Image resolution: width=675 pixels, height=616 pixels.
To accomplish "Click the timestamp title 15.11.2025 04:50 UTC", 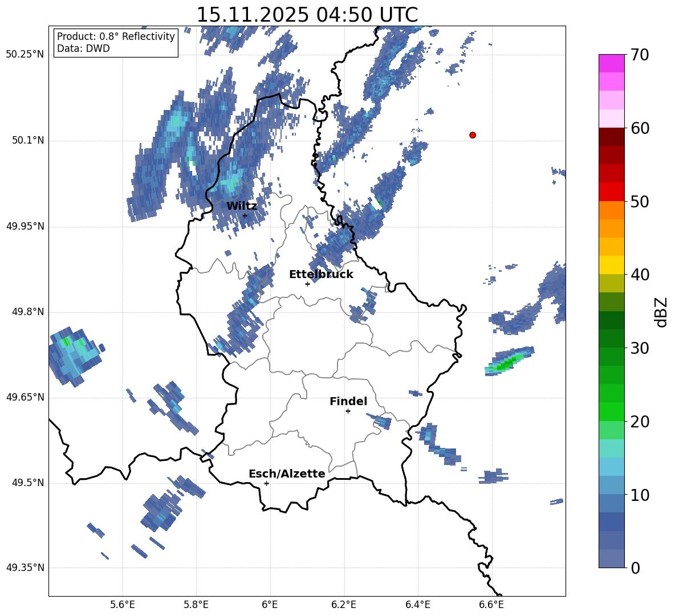I will [x=307, y=15].
